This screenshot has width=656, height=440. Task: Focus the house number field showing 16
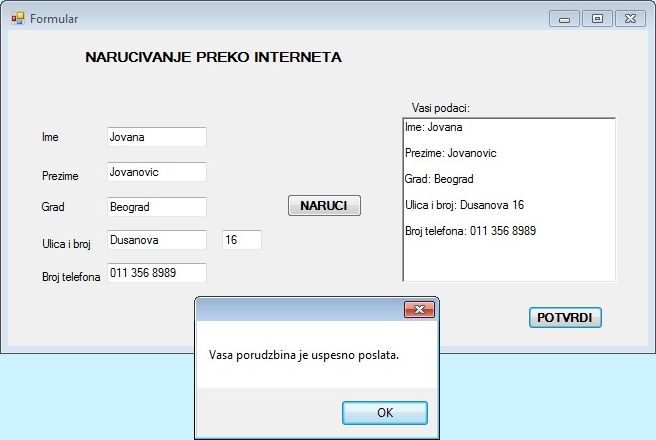[241, 240]
